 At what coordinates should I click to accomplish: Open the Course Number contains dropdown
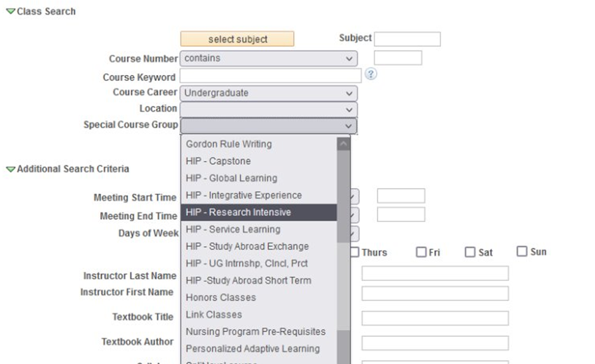click(268, 58)
